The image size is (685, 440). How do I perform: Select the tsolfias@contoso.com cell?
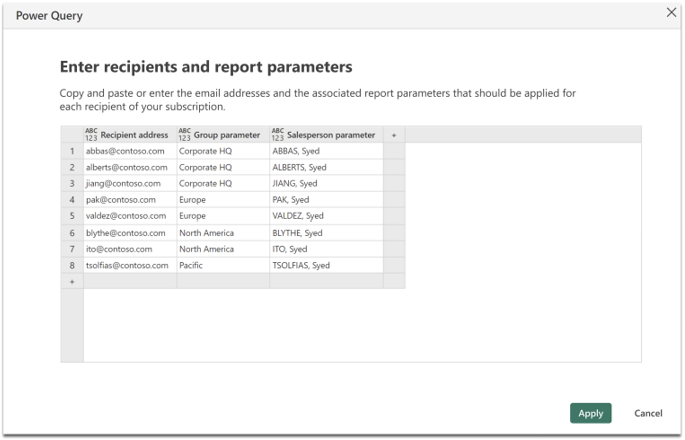pyautogui.click(x=130, y=265)
